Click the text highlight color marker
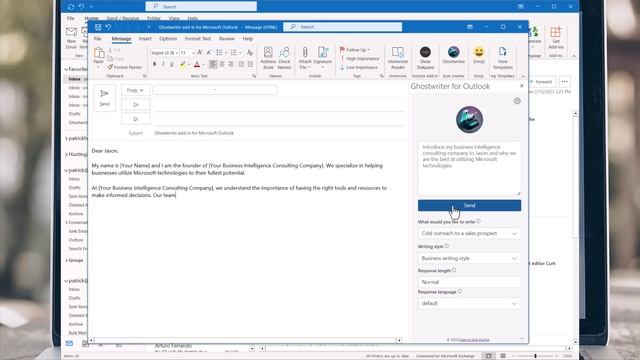The height and width of the screenshot is (360, 640). 183,64
